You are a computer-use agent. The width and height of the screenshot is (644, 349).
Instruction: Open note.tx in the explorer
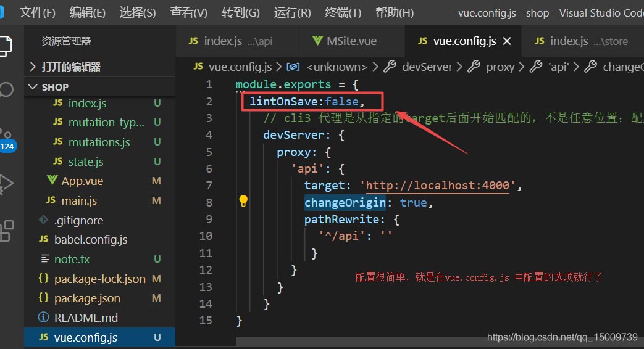point(100,259)
